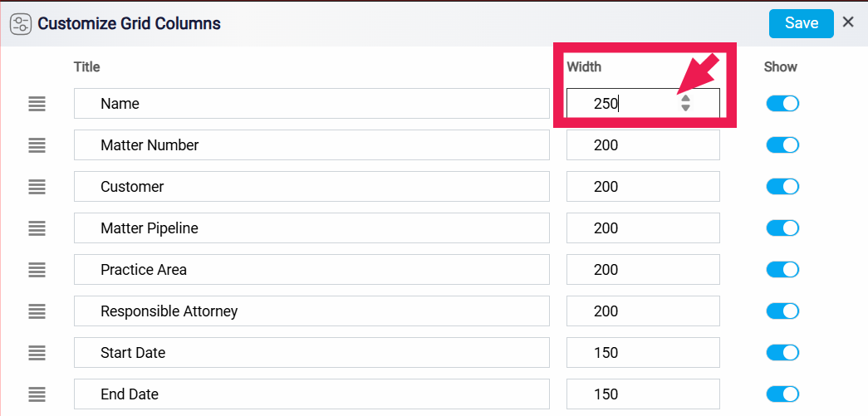Turn off Show toggle for Start Date
868x416 pixels.
(782, 352)
